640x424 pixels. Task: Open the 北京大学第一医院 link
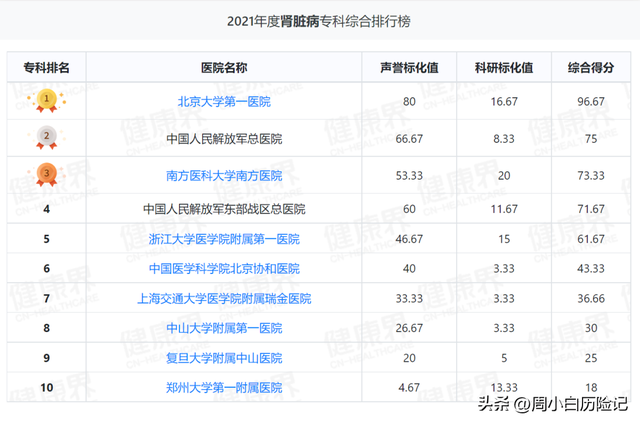(224, 102)
